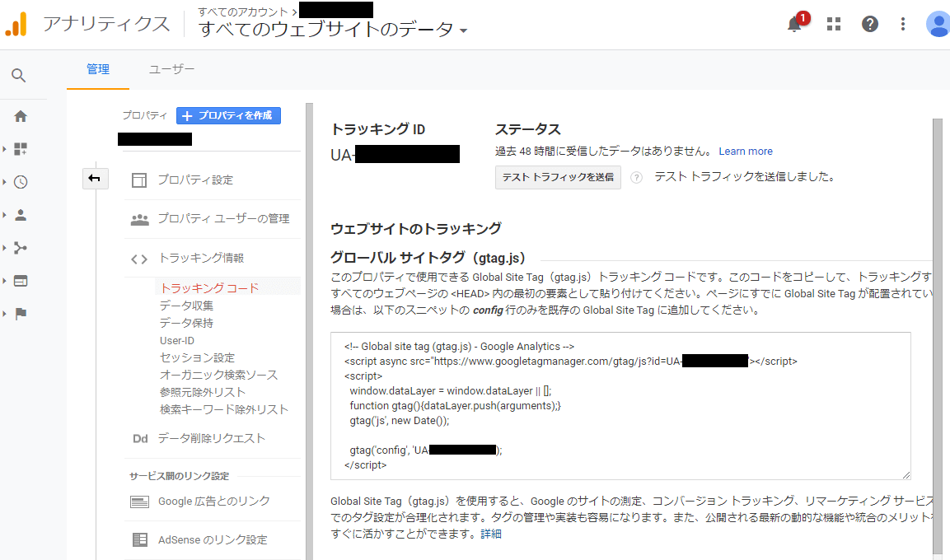Screen dimensions: 950x560
Task: Open the Customization dashboard icon
Action: 21,149
